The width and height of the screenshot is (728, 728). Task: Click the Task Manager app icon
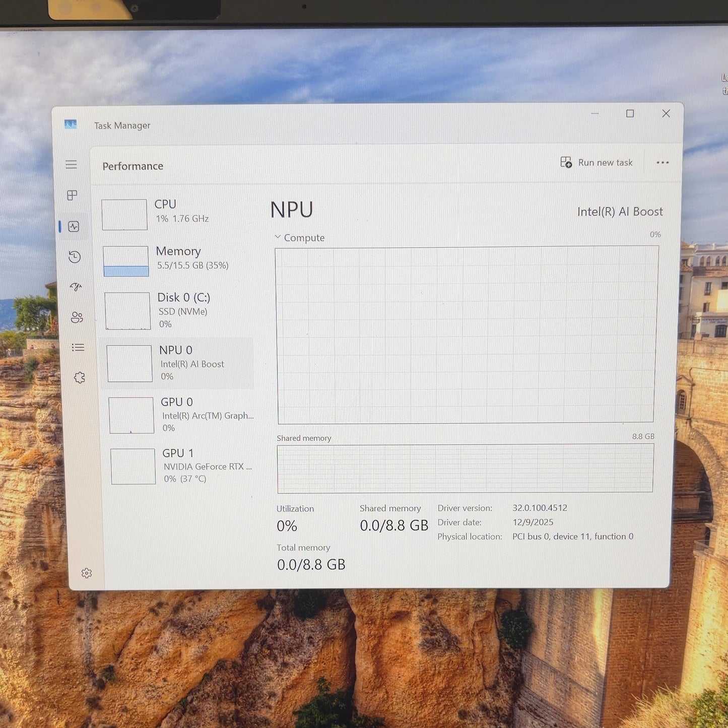pyautogui.click(x=71, y=124)
